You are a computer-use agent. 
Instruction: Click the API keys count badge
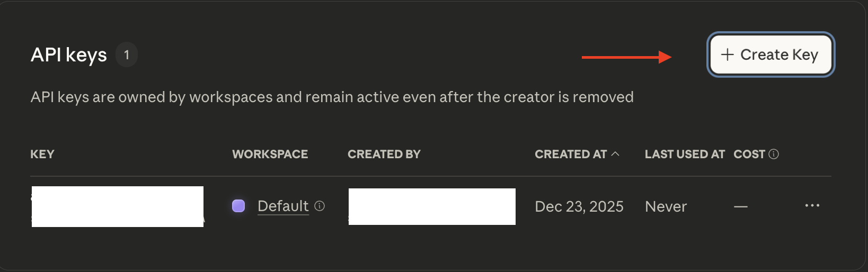pos(127,55)
